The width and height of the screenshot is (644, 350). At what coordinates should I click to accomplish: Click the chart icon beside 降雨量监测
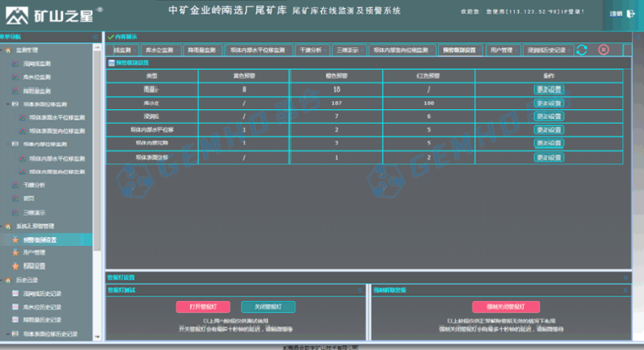[x=15, y=90]
